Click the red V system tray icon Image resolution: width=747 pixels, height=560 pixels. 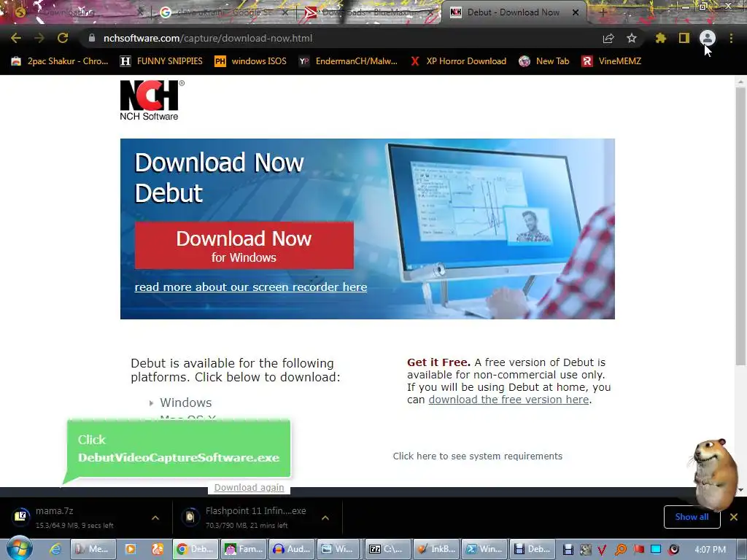tap(602, 550)
